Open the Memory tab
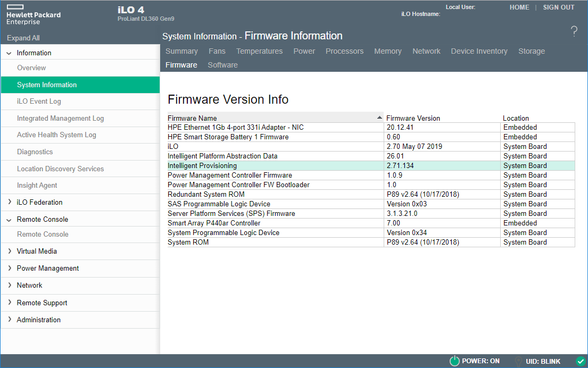588x368 pixels. (x=387, y=51)
